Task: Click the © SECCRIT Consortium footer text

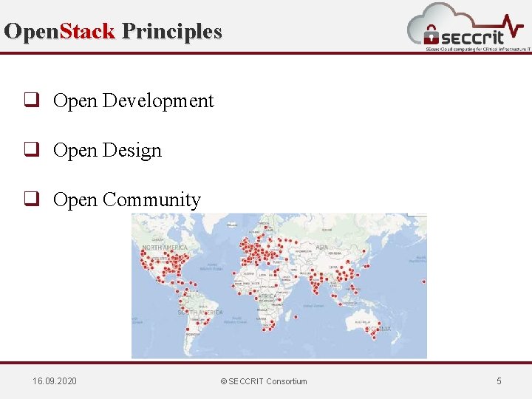Action: click(x=264, y=381)
